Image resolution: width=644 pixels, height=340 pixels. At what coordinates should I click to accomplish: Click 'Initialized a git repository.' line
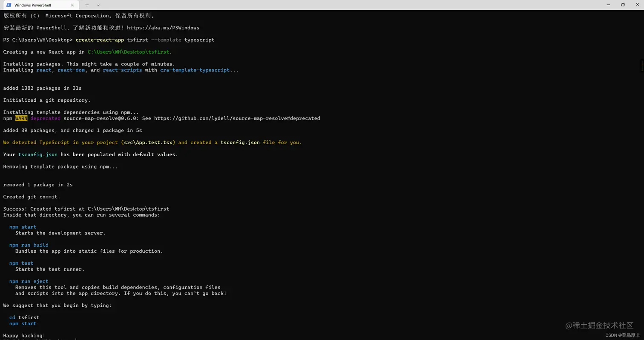[x=47, y=100]
